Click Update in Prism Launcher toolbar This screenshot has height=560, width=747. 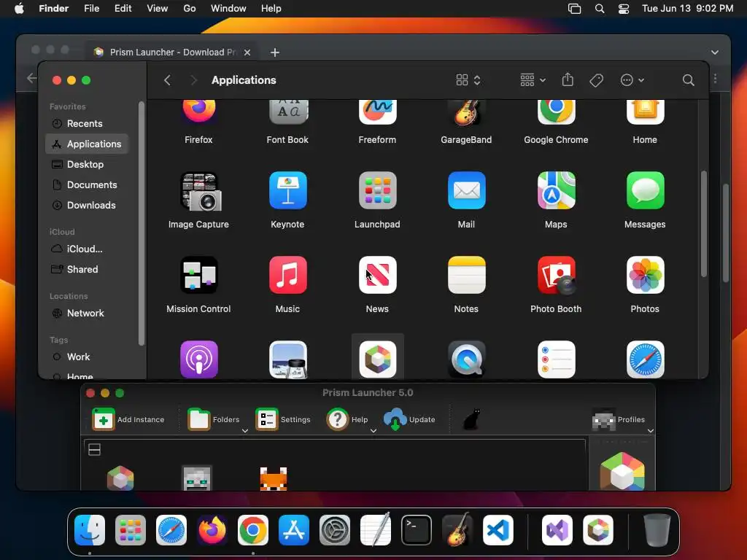[x=410, y=419]
